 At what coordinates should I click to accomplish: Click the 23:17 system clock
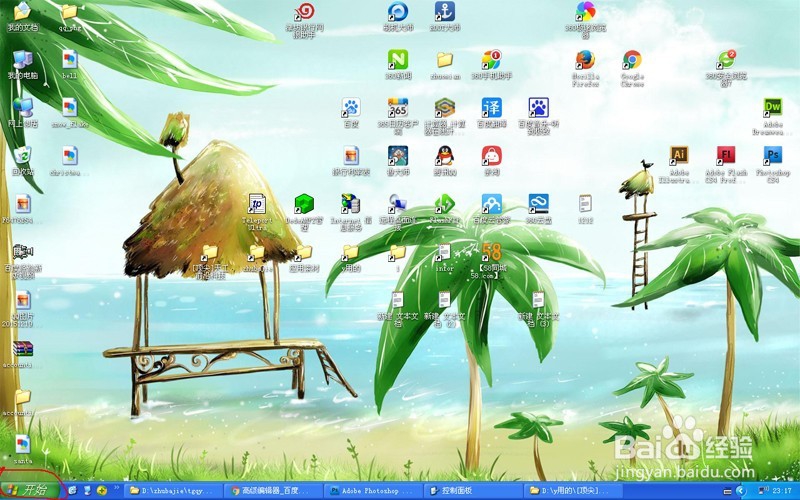(781, 491)
